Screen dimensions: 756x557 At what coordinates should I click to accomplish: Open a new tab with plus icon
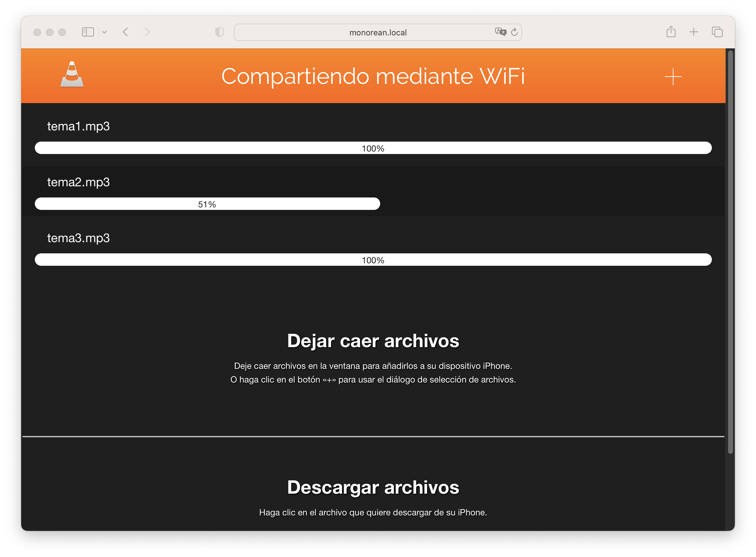coord(694,32)
